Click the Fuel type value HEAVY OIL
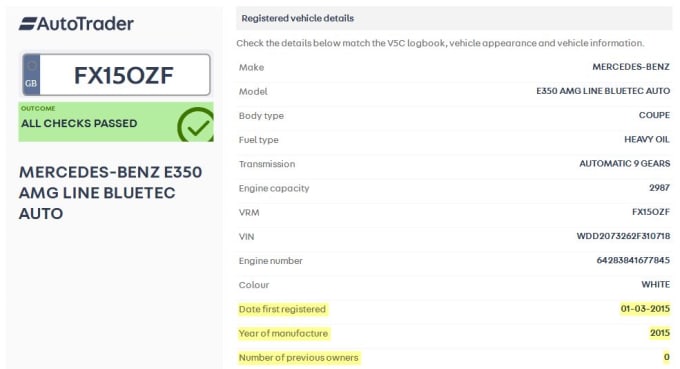The image size is (680, 369). (x=647, y=139)
